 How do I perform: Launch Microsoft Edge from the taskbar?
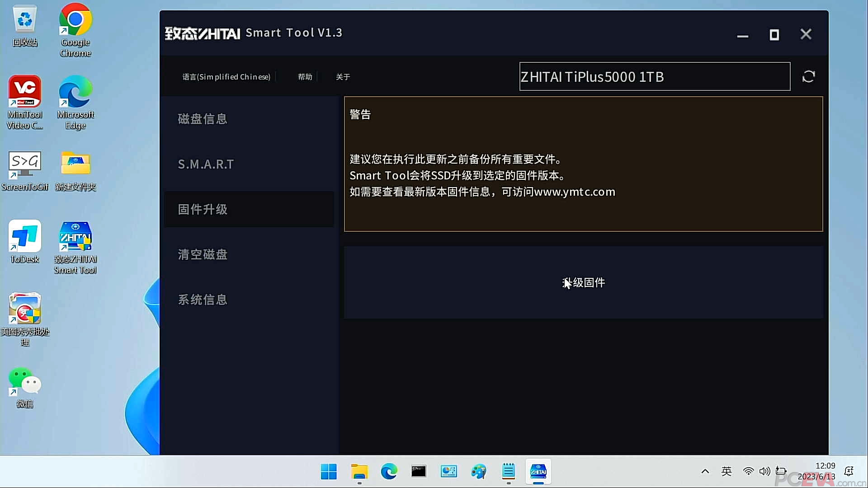pyautogui.click(x=389, y=471)
